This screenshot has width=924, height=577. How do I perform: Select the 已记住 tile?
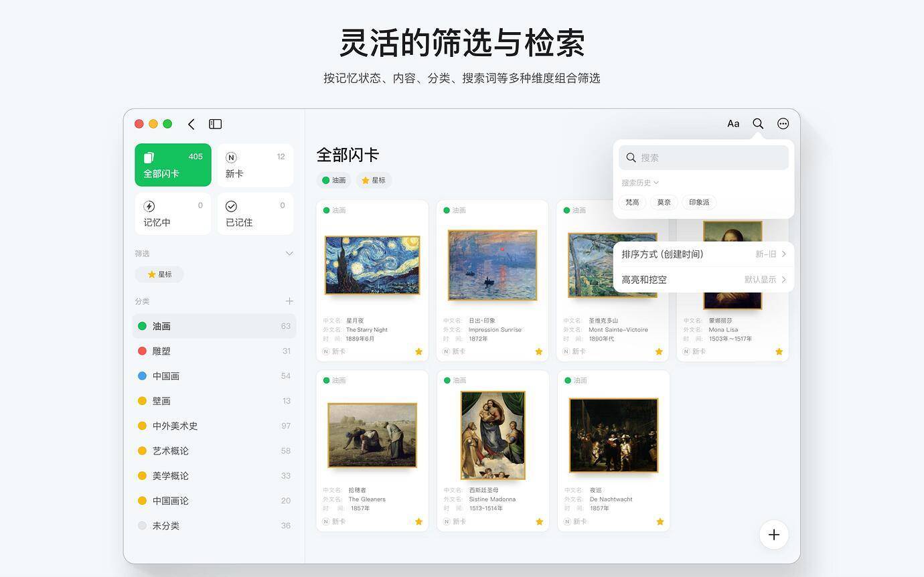coord(255,214)
